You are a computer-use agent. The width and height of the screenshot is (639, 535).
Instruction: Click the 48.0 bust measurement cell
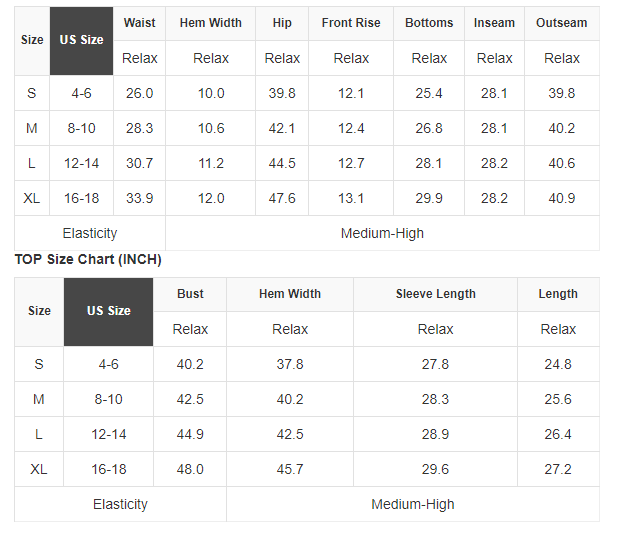pyautogui.click(x=190, y=469)
